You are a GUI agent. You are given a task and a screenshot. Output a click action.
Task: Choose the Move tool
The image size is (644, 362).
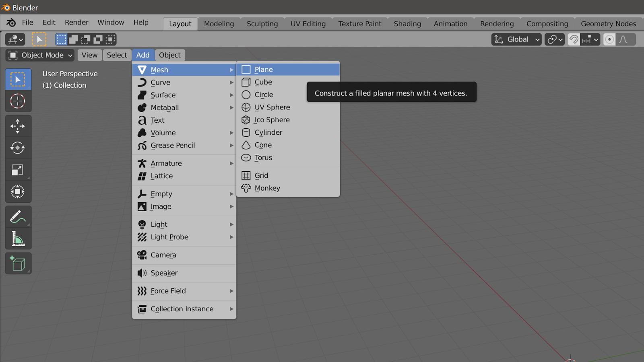[x=18, y=126]
